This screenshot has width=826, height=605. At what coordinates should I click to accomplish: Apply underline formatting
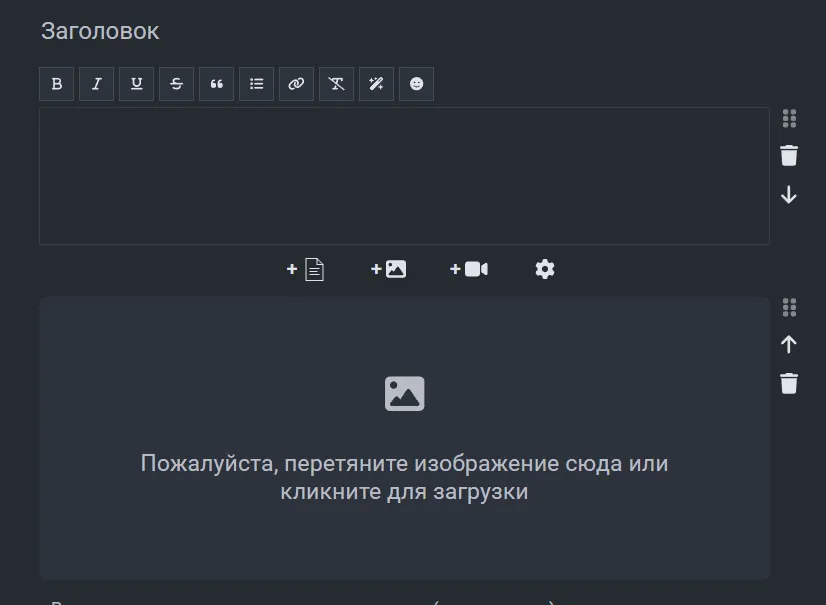[136, 84]
